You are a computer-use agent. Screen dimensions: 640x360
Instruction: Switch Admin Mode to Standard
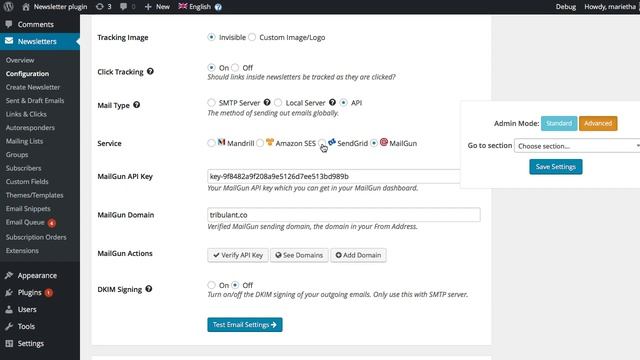[559, 123]
